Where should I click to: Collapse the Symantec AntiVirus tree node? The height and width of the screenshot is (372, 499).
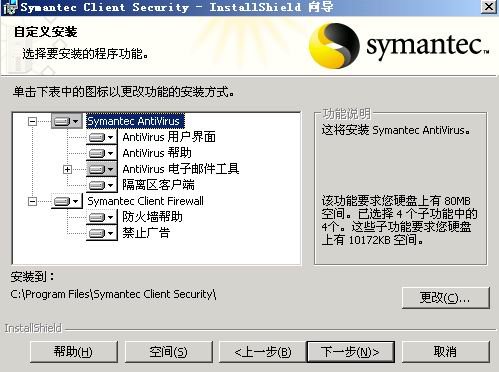(32, 121)
